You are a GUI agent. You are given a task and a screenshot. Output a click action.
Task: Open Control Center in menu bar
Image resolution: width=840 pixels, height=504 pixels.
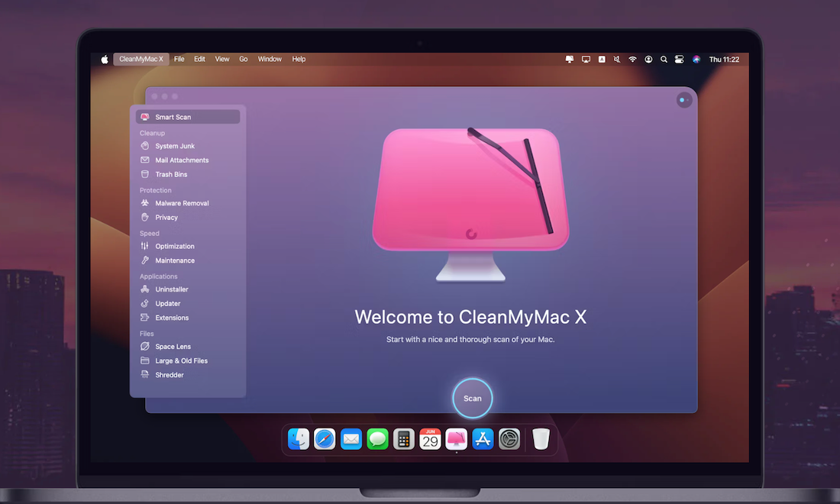(x=680, y=60)
